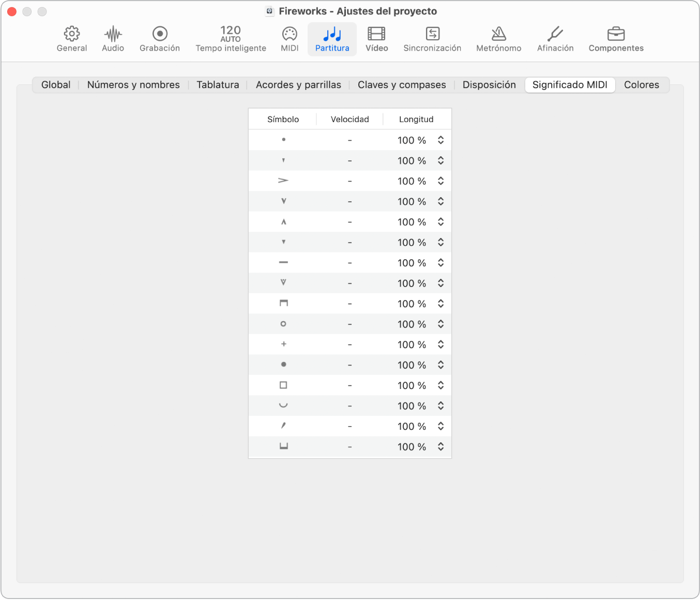
Task: Click the Longitud column header
Action: tap(416, 119)
